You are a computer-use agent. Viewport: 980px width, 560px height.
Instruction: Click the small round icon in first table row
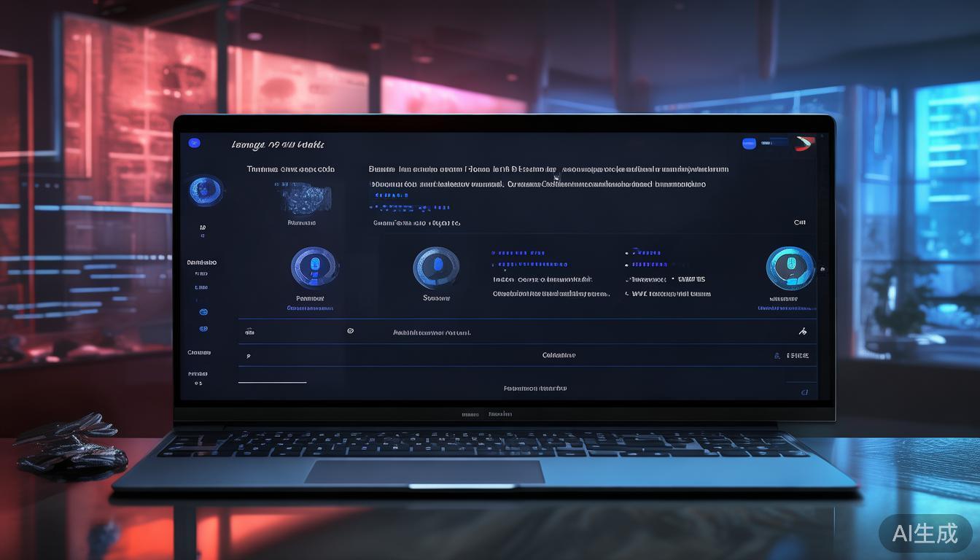[x=350, y=331]
